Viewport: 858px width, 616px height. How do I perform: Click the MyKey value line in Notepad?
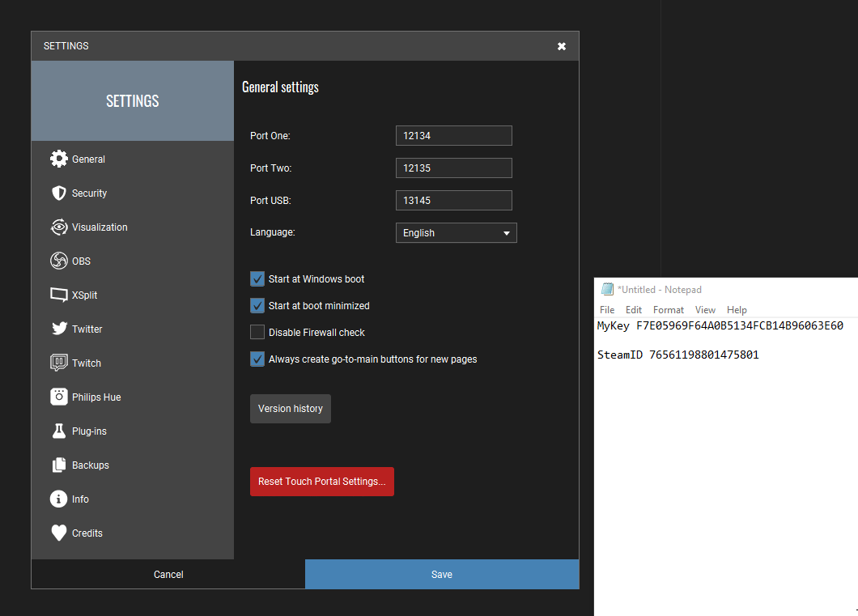click(x=720, y=326)
